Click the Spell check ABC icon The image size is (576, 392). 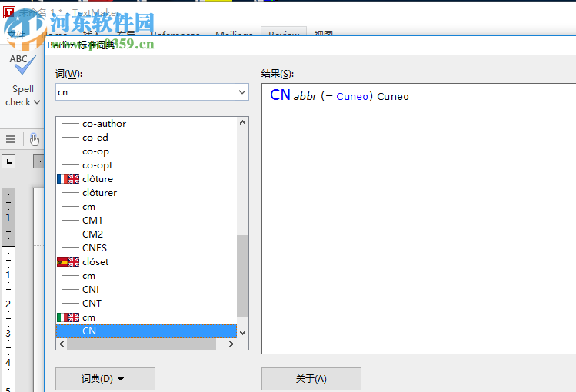coord(22,65)
